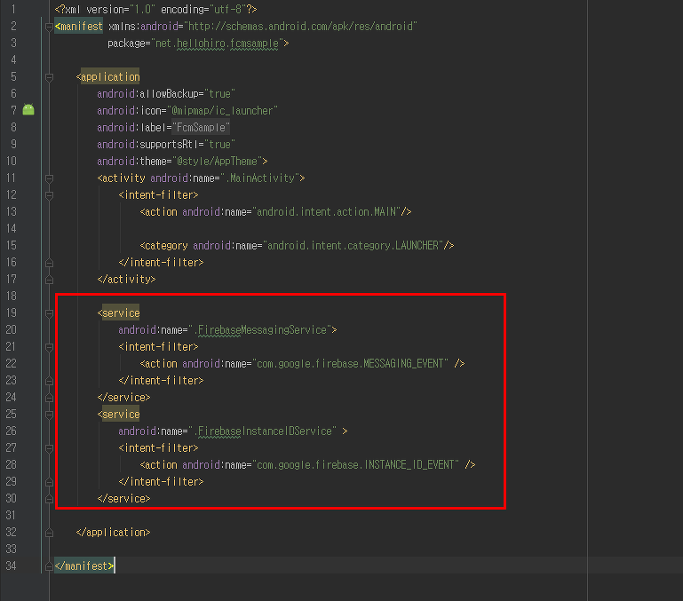Collapse the intent-filter fold on line 21
The height and width of the screenshot is (601, 683).
coord(49,348)
